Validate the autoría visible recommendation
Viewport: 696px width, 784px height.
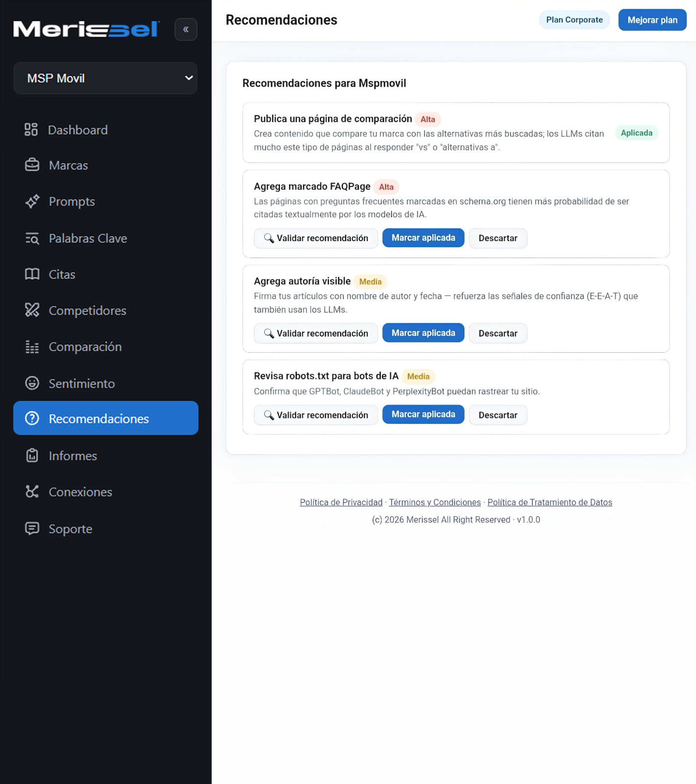point(316,333)
